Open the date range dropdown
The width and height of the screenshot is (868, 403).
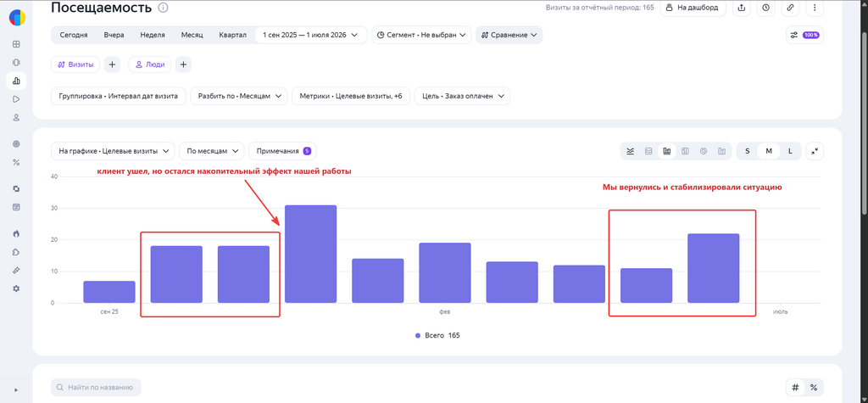pyautogui.click(x=310, y=35)
